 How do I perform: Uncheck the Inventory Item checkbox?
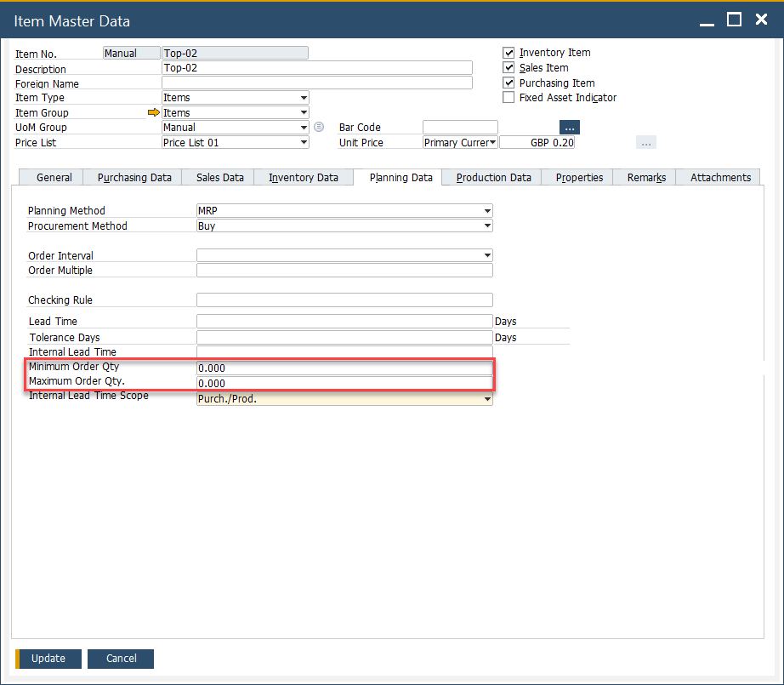[x=508, y=53]
